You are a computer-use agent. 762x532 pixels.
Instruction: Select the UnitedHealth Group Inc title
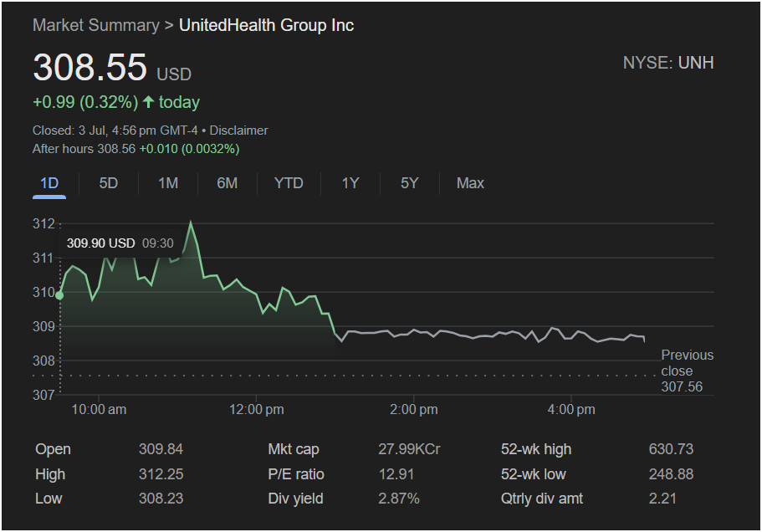click(266, 25)
